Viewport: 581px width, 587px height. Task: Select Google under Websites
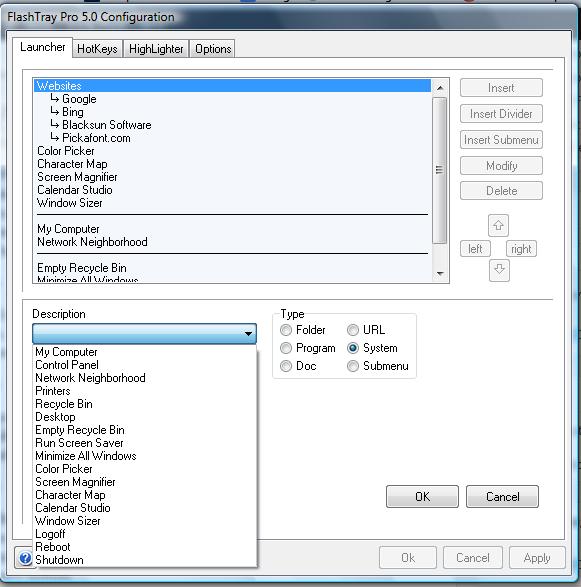pyautogui.click(x=232, y=99)
